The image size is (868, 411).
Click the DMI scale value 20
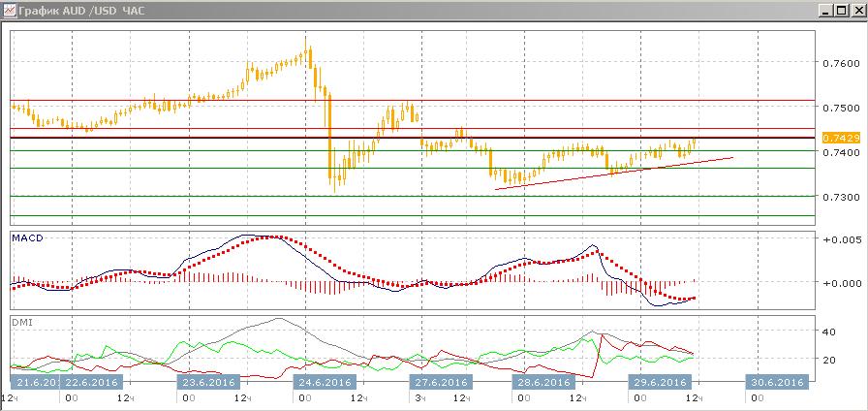point(828,360)
